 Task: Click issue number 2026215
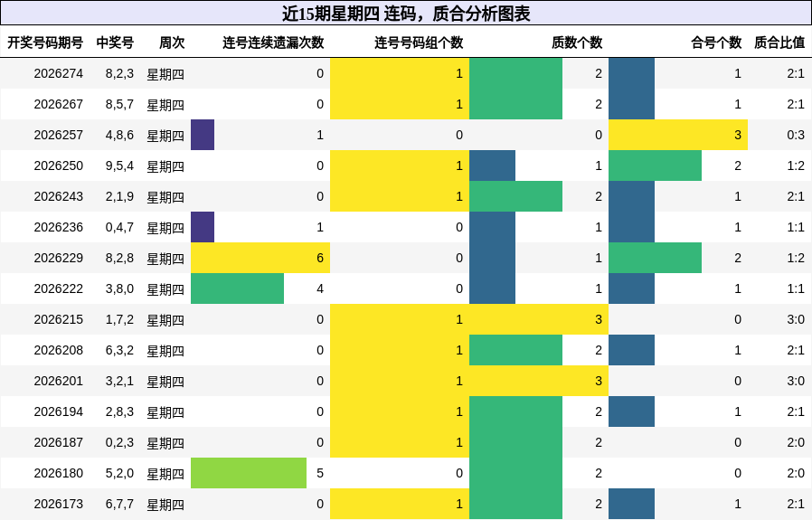pyautogui.click(x=59, y=319)
